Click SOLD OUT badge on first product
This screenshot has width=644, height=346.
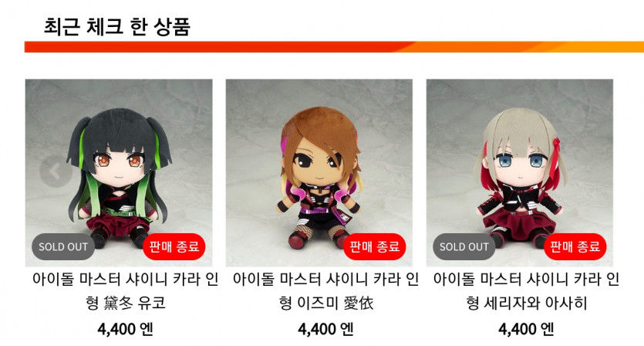click(63, 247)
